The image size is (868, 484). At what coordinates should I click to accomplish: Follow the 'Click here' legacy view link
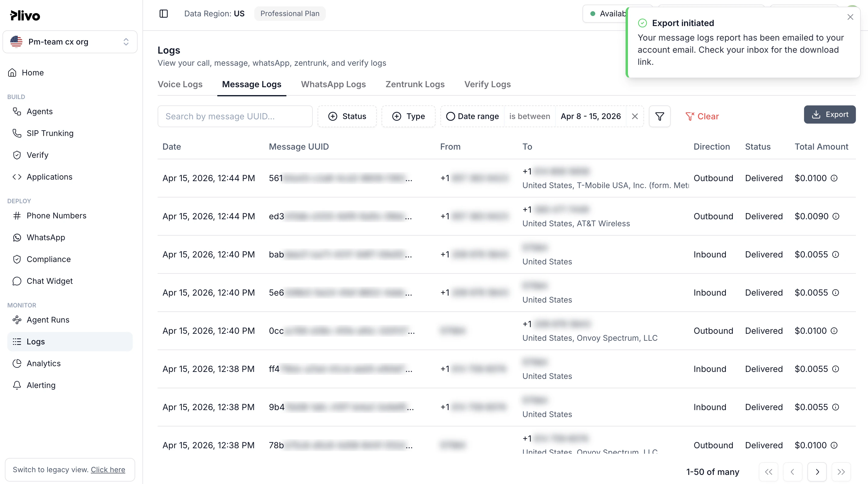click(x=108, y=470)
